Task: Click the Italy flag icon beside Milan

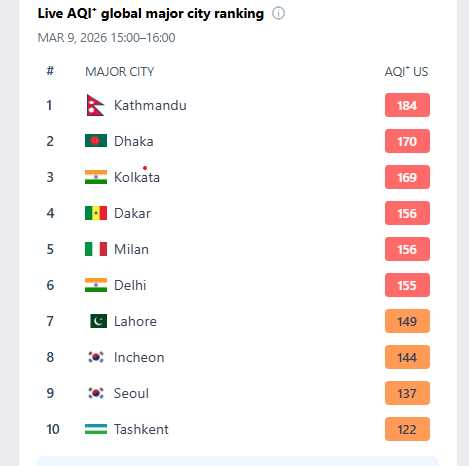Action: coord(96,249)
